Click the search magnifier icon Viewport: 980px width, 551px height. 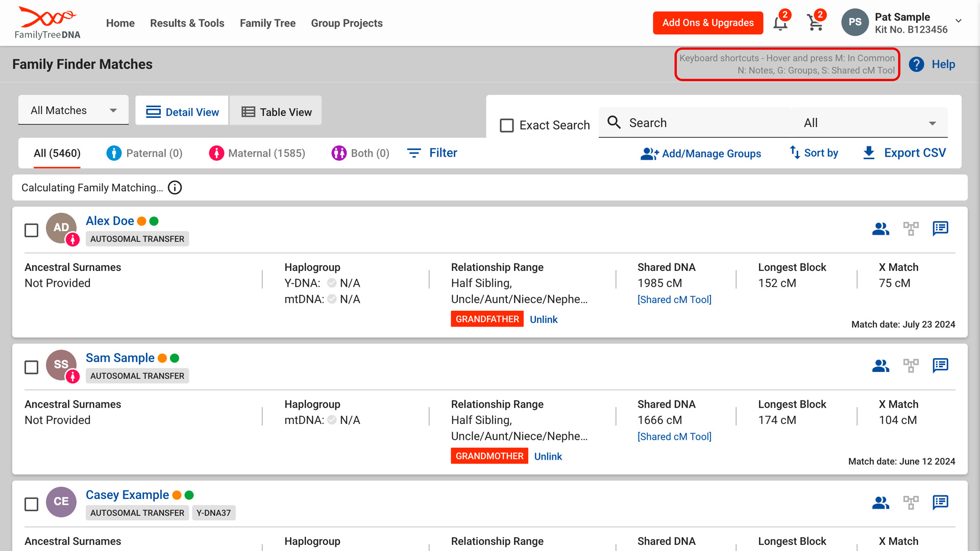pos(614,122)
